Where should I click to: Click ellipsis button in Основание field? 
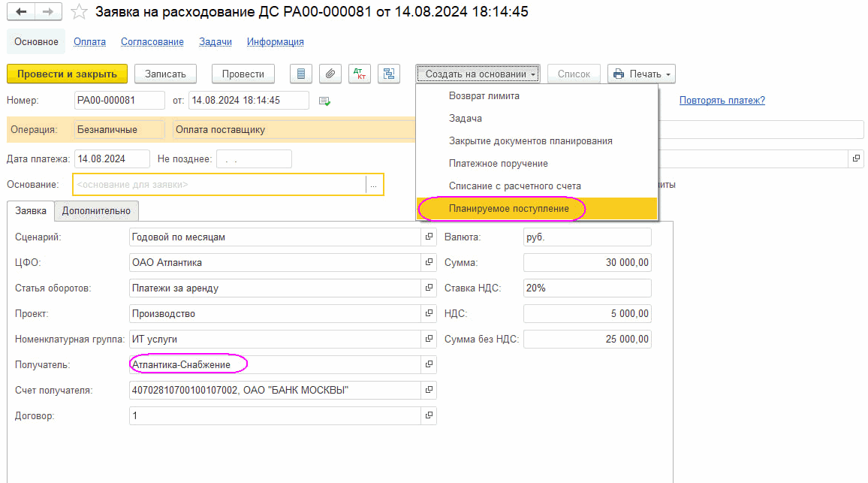[374, 184]
